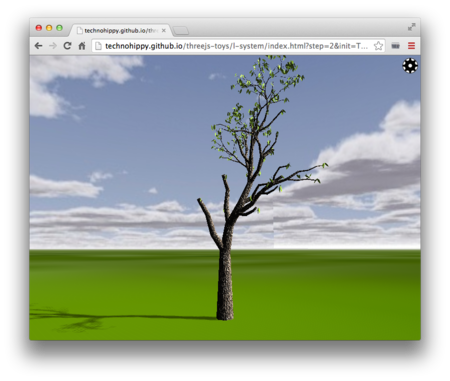Minimize the window with the yellow button
Image resolution: width=450 pixels, height=381 pixels.
pos(49,28)
